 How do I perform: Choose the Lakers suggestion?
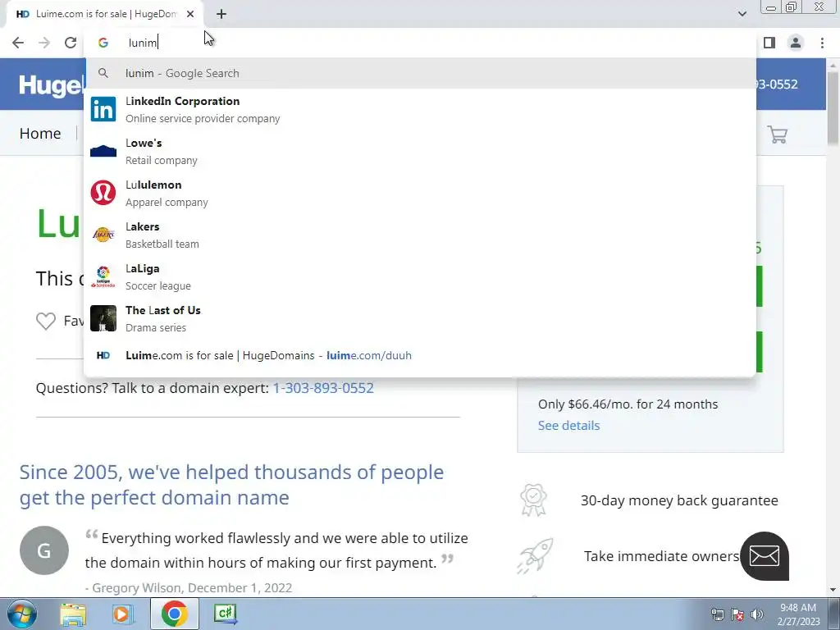coord(421,235)
